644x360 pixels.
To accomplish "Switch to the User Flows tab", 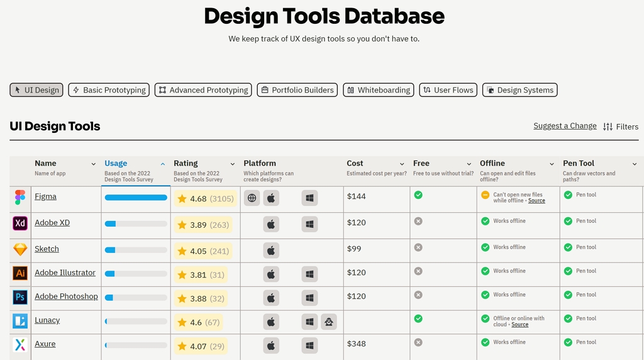I will (x=448, y=90).
